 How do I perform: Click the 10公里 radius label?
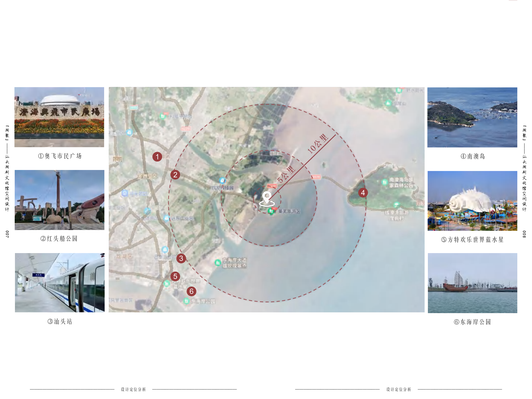click(318, 144)
